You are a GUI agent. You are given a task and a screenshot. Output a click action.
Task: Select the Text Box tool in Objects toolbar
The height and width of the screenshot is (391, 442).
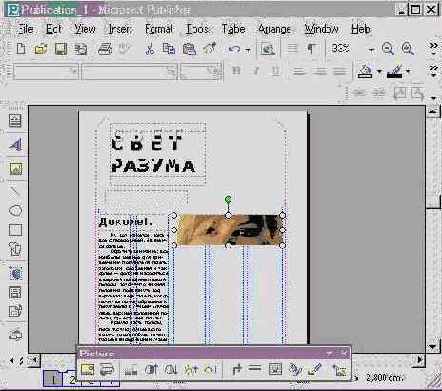pos(15,121)
